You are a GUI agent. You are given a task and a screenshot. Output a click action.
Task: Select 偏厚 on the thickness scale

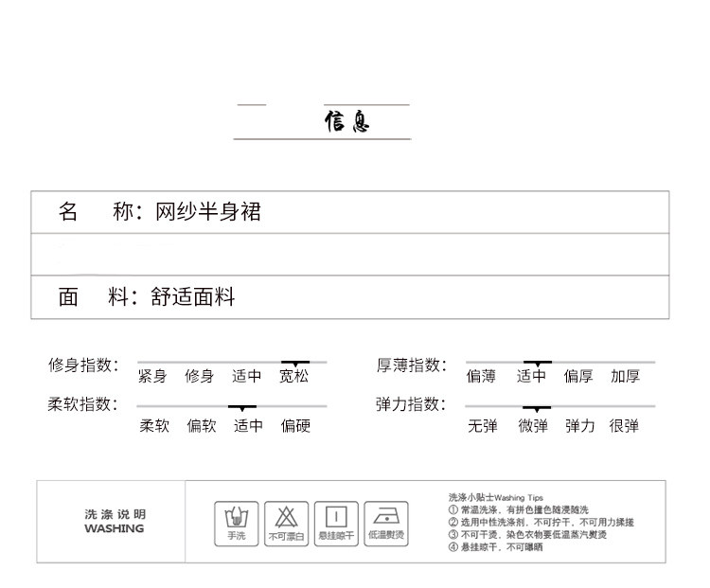tap(577, 376)
